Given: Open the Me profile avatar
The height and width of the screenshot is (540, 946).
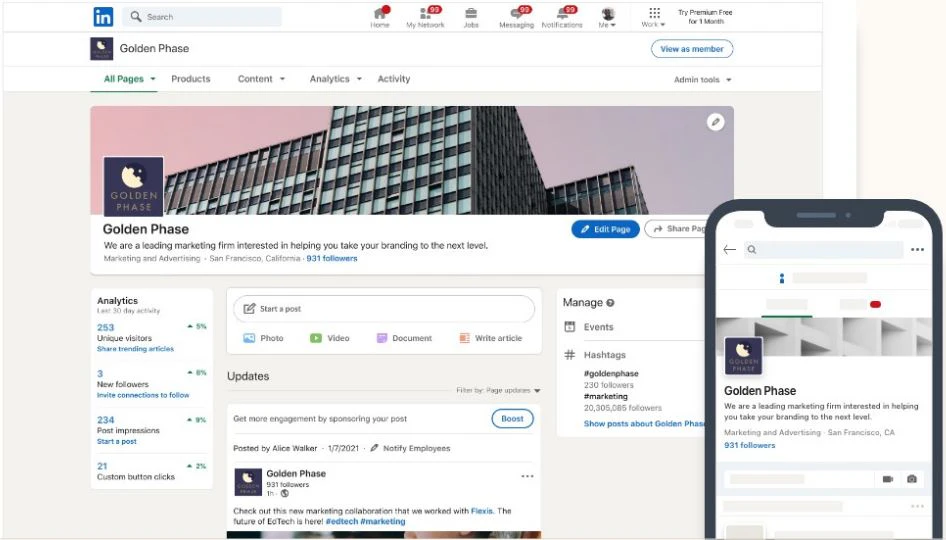Looking at the screenshot, I should pyautogui.click(x=608, y=17).
